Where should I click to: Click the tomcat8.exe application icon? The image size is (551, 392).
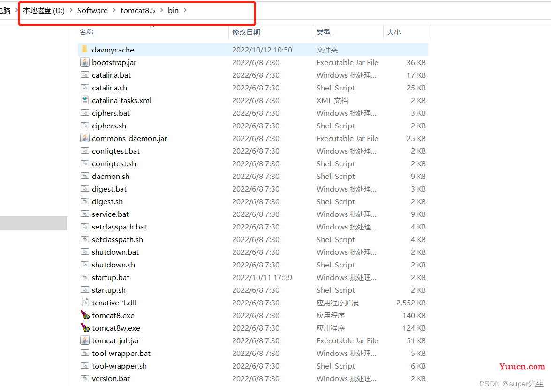click(x=85, y=315)
